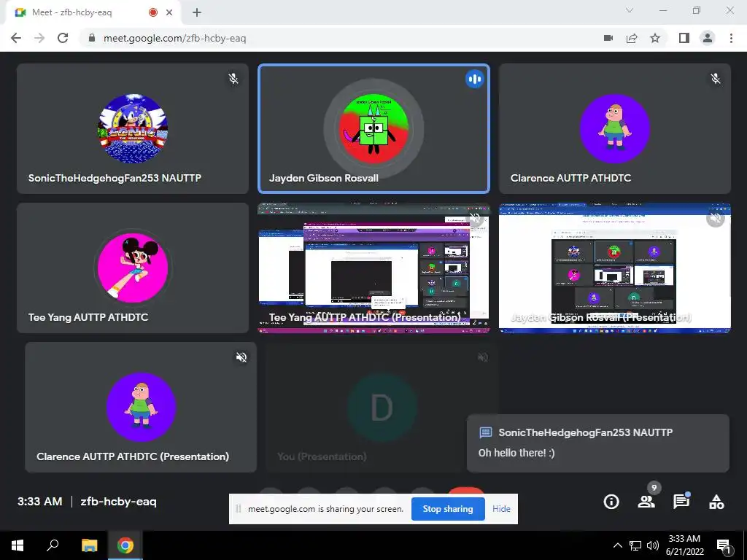Click the 3:33 AM meeting time text
This screenshot has width=747, height=560.
pyautogui.click(x=40, y=502)
